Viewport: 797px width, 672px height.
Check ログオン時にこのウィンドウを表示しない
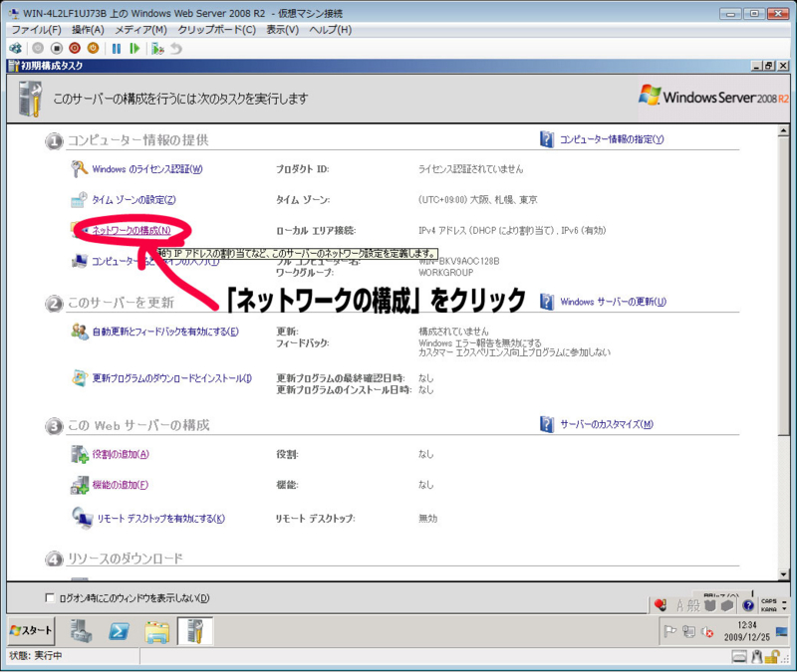(x=47, y=598)
